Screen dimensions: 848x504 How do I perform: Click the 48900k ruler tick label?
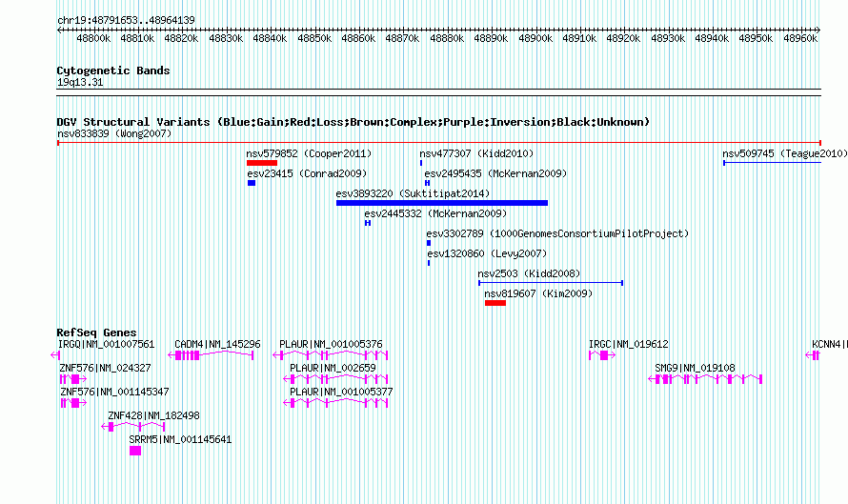pyautogui.click(x=535, y=38)
